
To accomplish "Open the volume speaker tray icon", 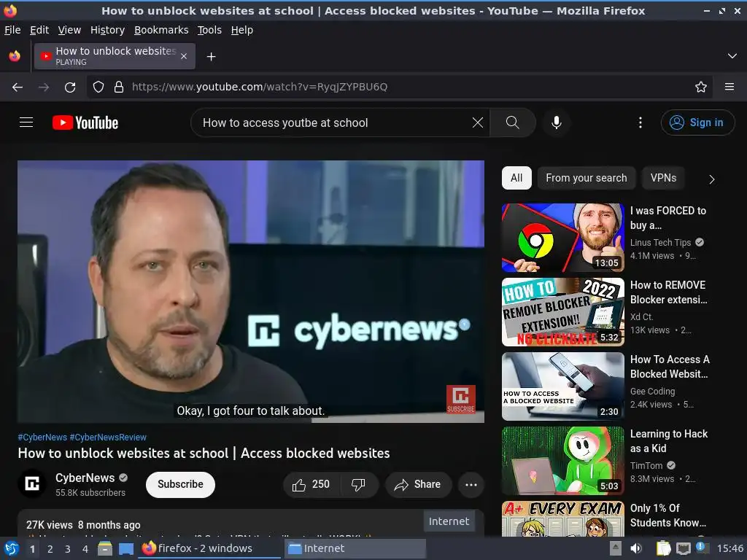I will [x=636, y=548].
